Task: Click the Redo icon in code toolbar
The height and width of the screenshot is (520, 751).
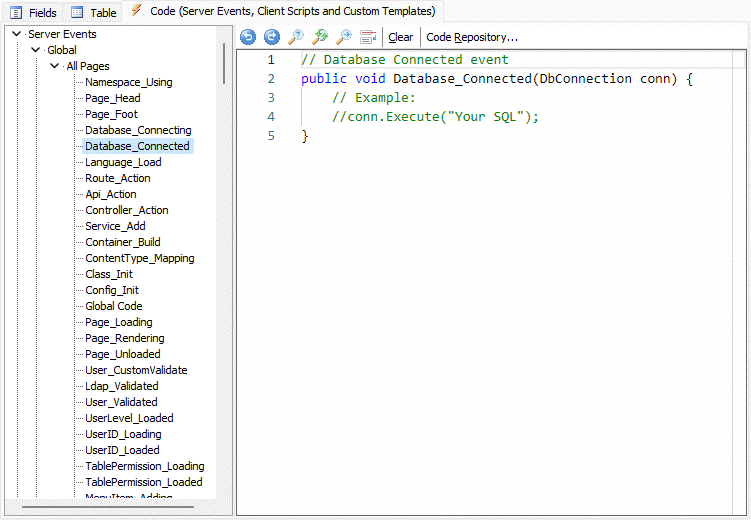Action: point(272,37)
